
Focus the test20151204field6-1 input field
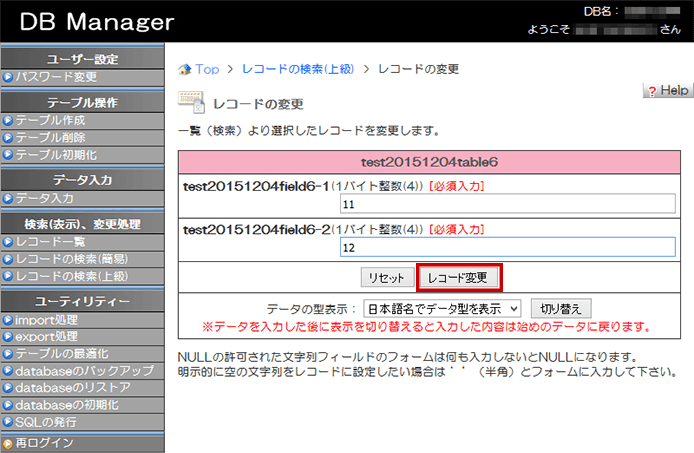click(x=507, y=204)
